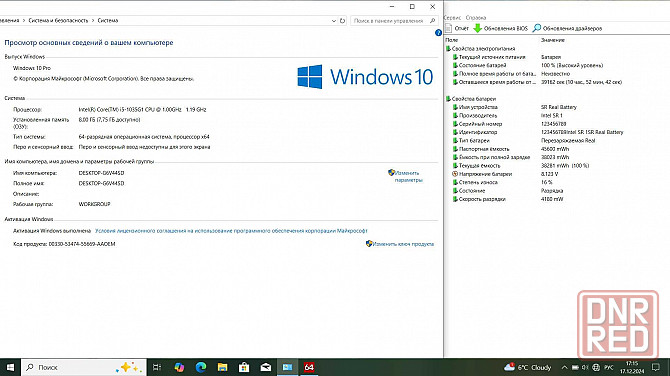This screenshot has width=670, height=376.
Task: Open the Справка menu in AIDA64
Action: (476, 18)
